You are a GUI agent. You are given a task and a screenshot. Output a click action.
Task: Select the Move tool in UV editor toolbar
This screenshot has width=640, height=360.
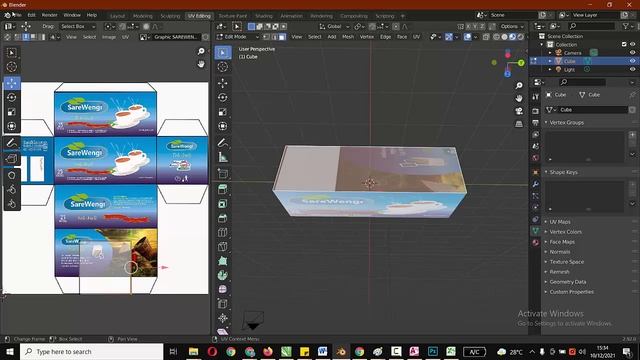coord(11,83)
